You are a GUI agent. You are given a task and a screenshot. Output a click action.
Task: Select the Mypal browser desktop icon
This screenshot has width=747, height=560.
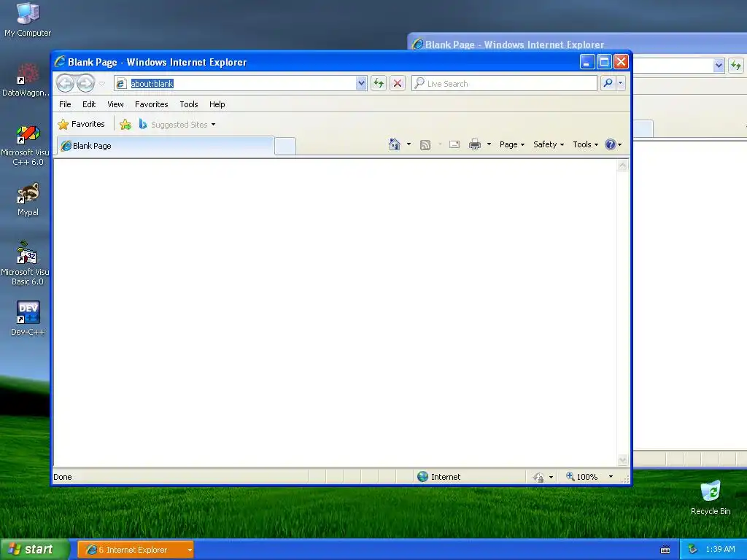point(28,200)
